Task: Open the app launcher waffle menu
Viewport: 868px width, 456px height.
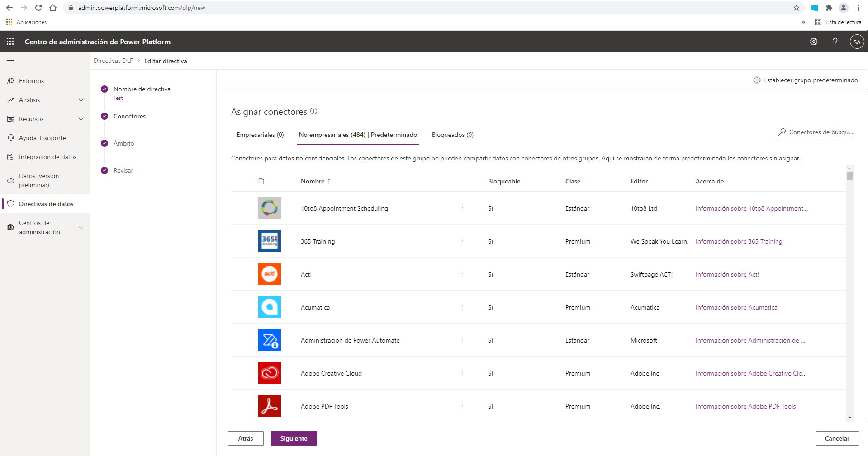Action: (x=10, y=42)
